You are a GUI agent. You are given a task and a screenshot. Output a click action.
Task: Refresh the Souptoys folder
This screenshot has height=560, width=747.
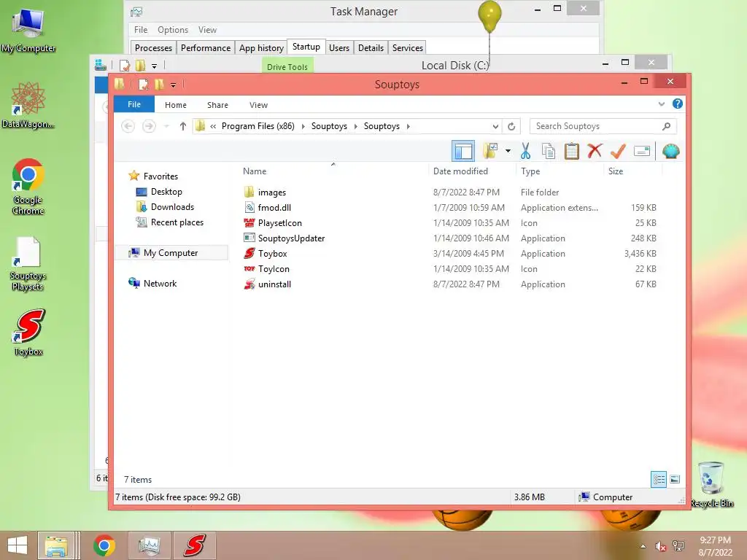pos(511,126)
